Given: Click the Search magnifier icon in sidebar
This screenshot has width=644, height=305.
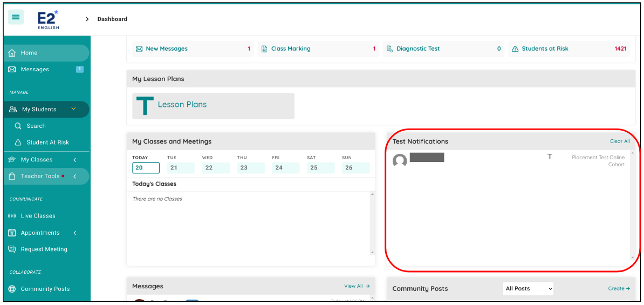Looking at the screenshot, I should (x=18, y=126).
